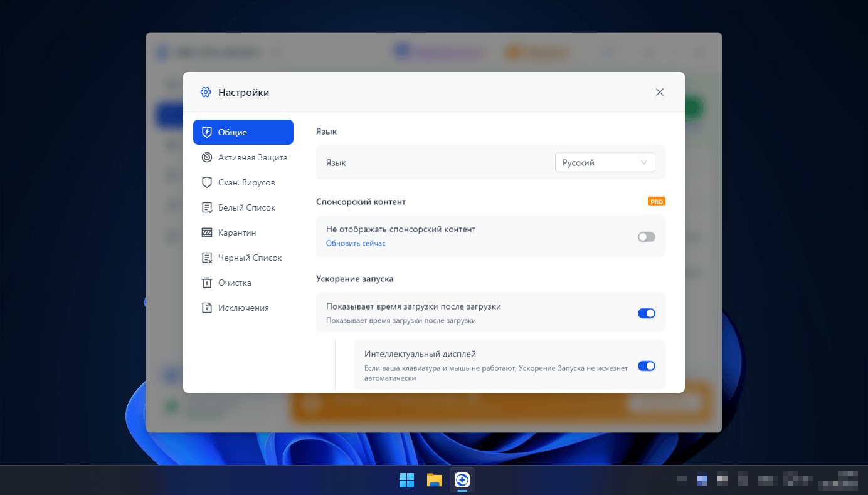
Task: Click the Очистка trash icon
Action: (x=207, y=283)
